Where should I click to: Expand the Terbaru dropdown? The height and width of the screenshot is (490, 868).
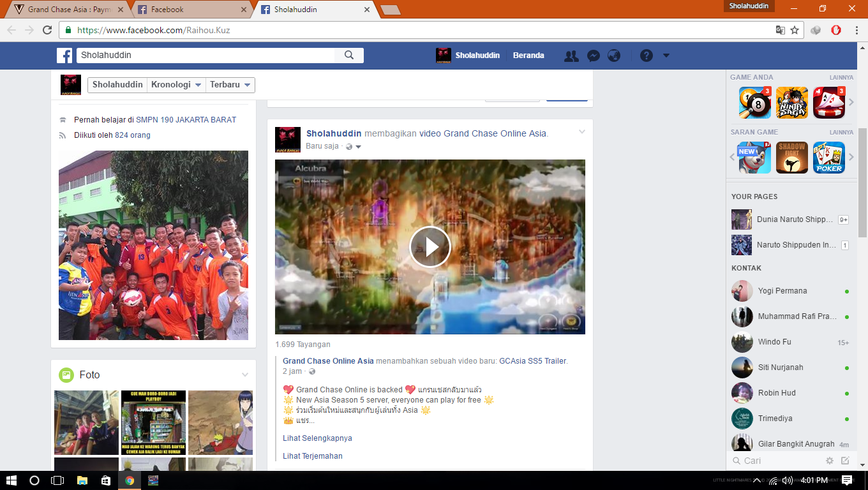point(230,85)
